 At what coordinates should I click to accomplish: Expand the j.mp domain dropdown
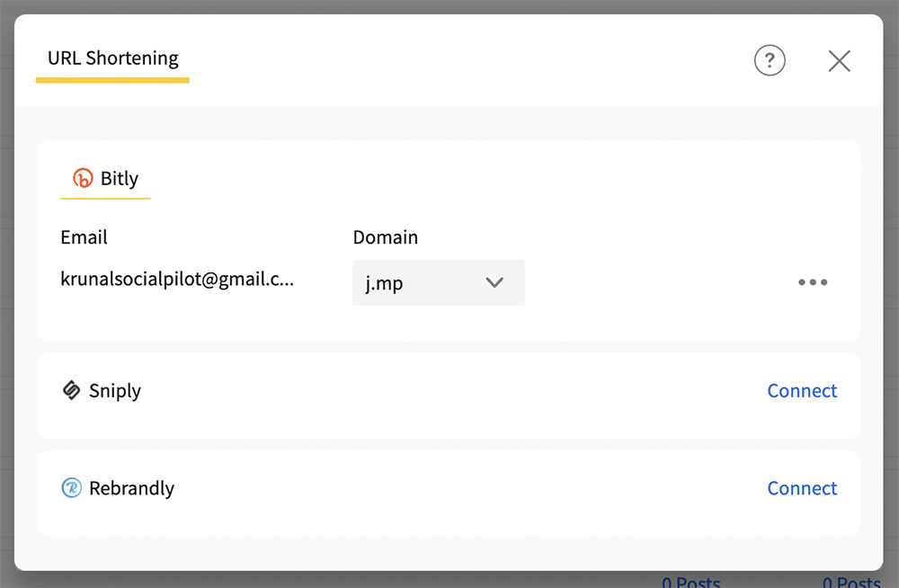point(438,282)
